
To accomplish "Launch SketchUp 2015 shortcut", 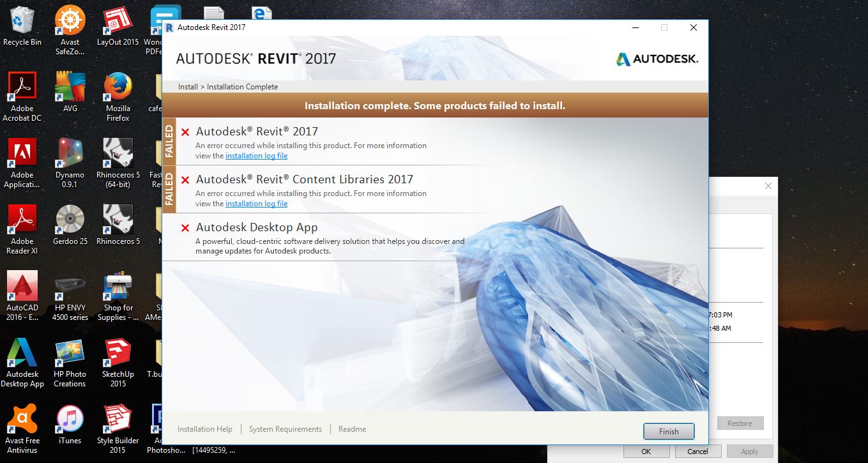I will click(118, 362).
